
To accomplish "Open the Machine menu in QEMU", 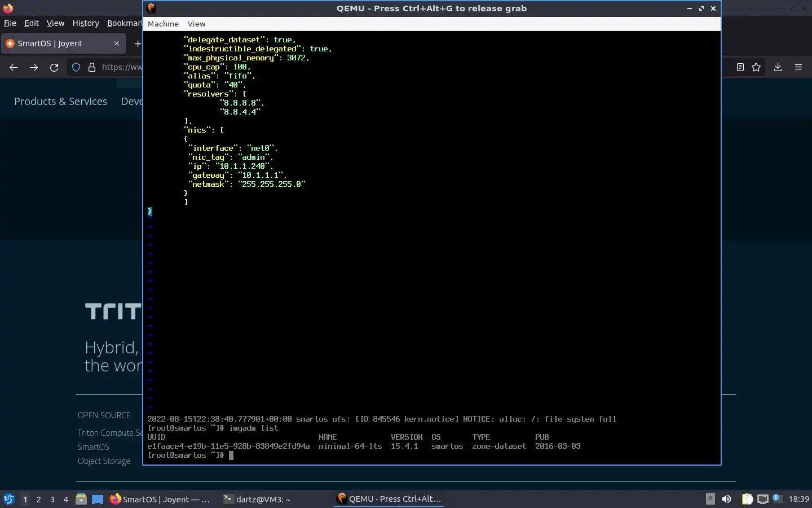I will [x=163, y=24].
